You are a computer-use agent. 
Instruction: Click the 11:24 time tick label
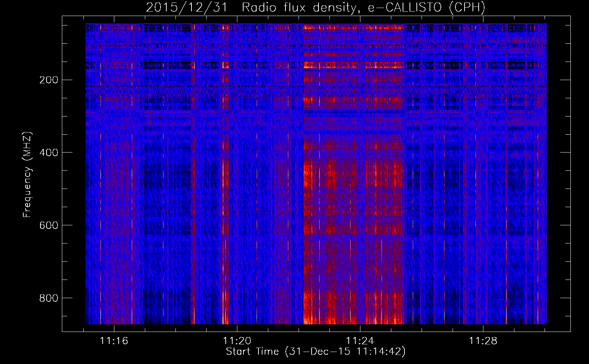click(360, 341)
